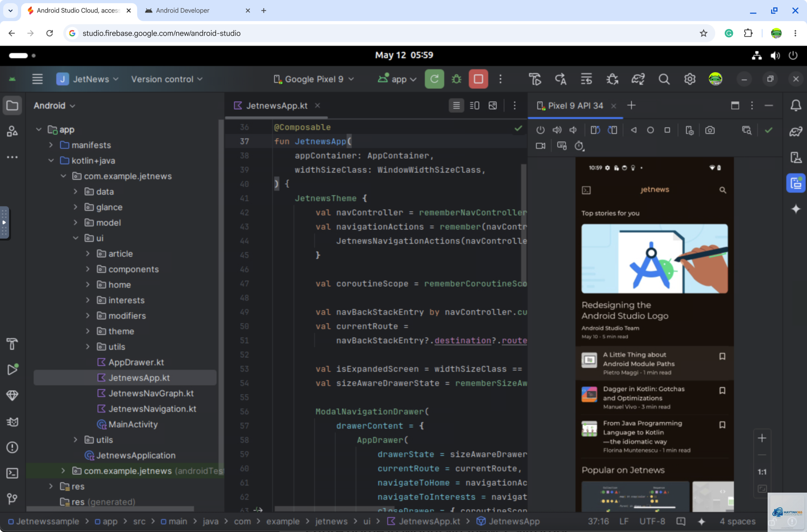This screenshot has height=532, width=807.
Task: Take emulator screenshot with camera icon
Action: coord(710,130)
